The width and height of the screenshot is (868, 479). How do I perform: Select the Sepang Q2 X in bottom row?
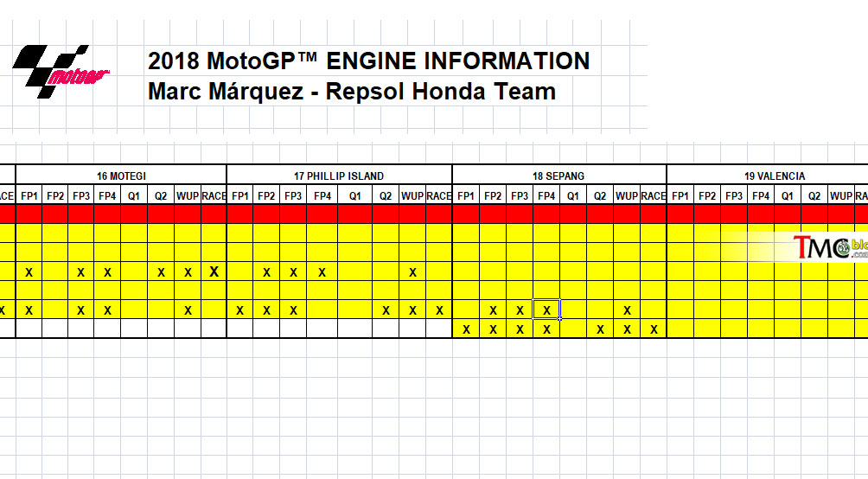tap(600, 329)
